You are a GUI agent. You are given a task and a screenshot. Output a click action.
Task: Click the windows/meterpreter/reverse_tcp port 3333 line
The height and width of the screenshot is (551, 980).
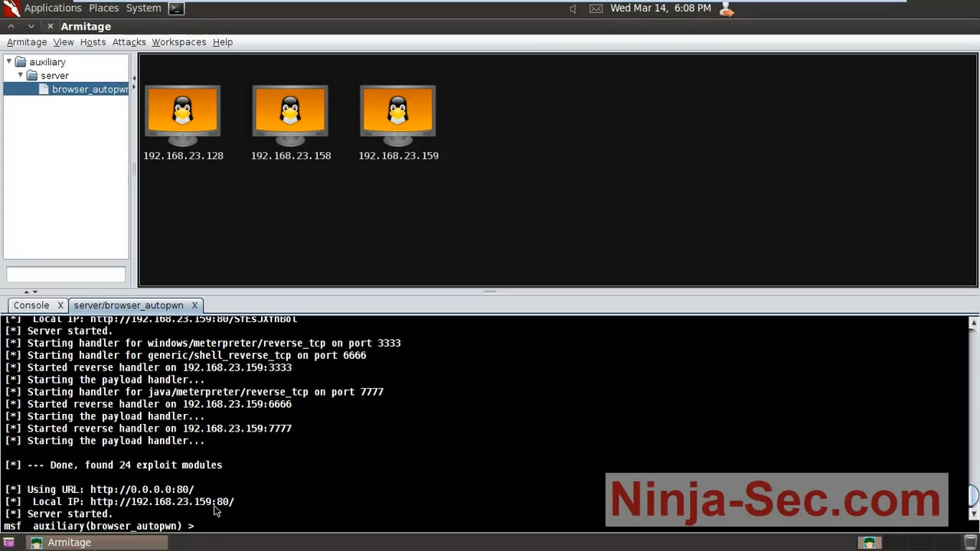click(x=203, y=343)
